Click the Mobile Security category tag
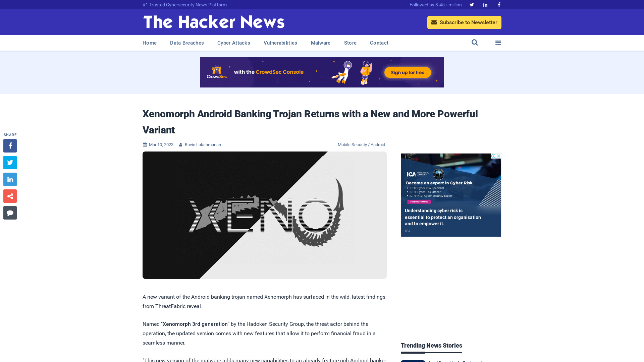This screenshot has height=362, width=644. (352, 144)
